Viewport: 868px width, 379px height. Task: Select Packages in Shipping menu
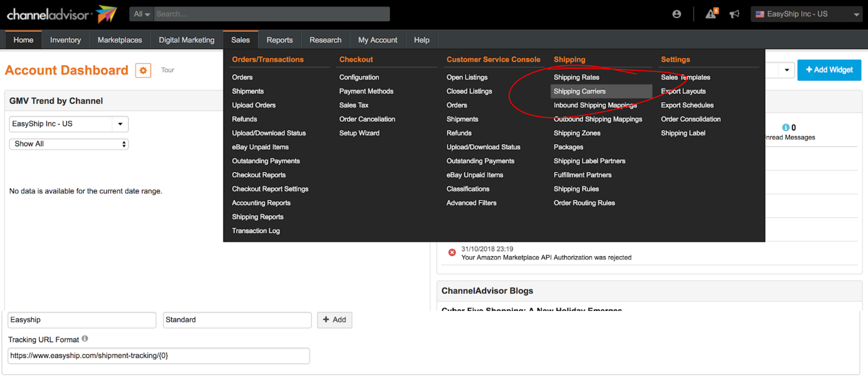point(568,147)
